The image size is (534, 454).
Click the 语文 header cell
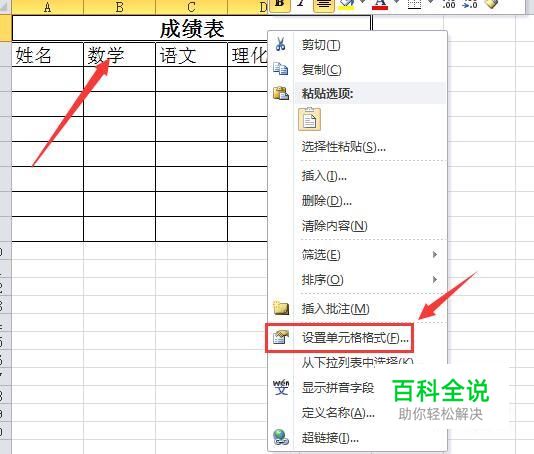point(191,55)
